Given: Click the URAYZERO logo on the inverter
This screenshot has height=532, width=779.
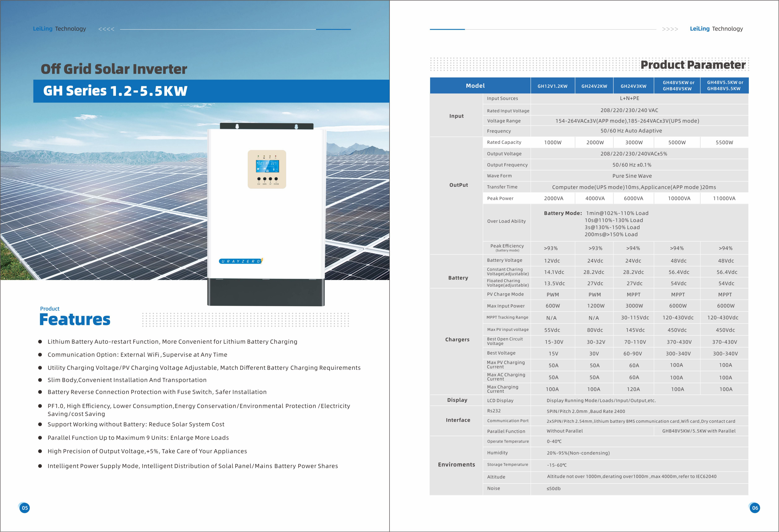Looking at the screenshot, I should (x=241, y=261).
